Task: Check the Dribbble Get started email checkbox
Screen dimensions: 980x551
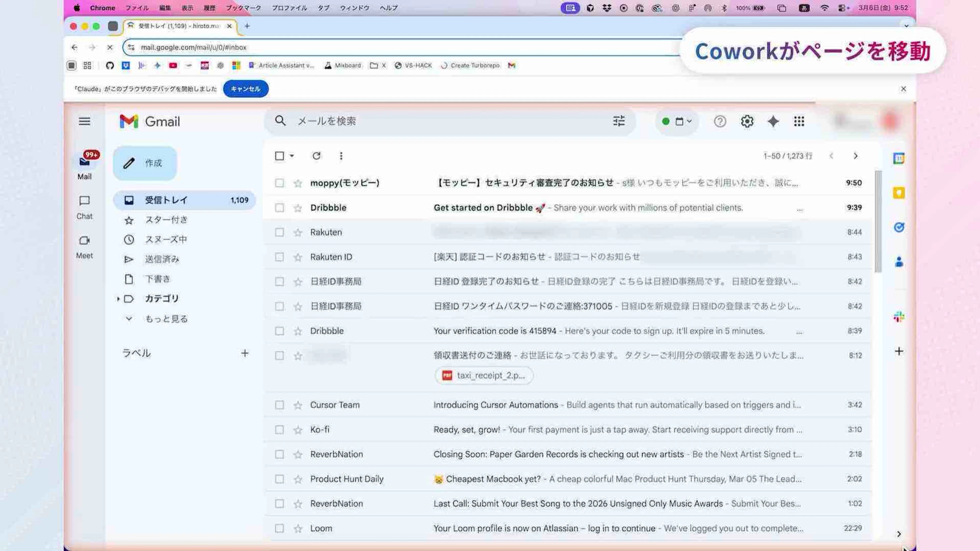Action: [x=279, y=208]
